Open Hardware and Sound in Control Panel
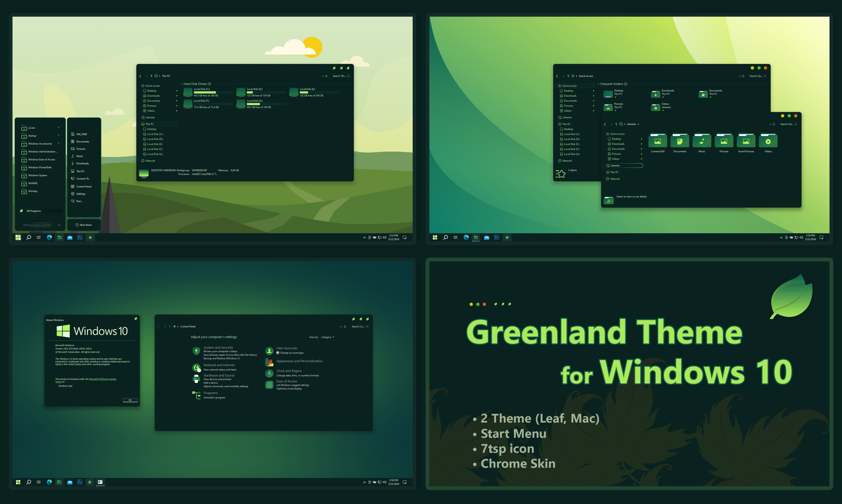The width and height of the screenshot is (842, 504). pos(219,375)
